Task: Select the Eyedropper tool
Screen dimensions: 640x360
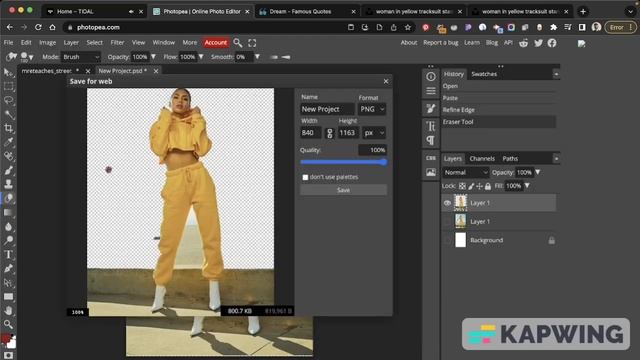Action: click(8, 142)
